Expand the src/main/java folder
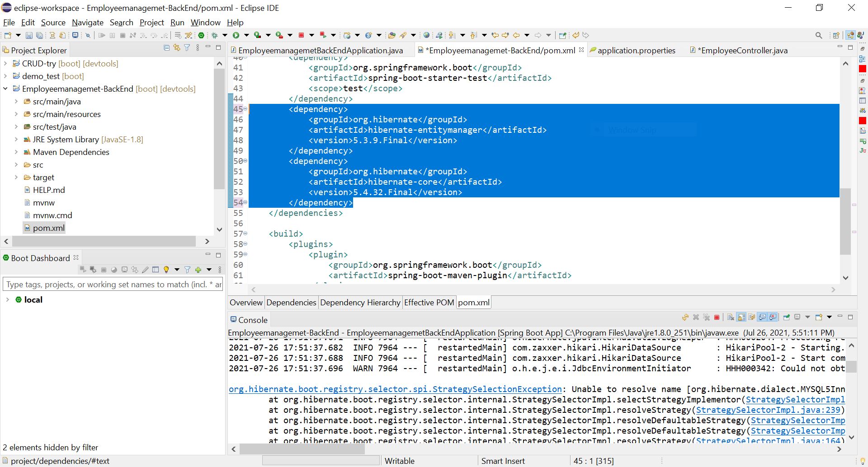The height and width of the screenshot is (467, 868). tap(16, 102)
